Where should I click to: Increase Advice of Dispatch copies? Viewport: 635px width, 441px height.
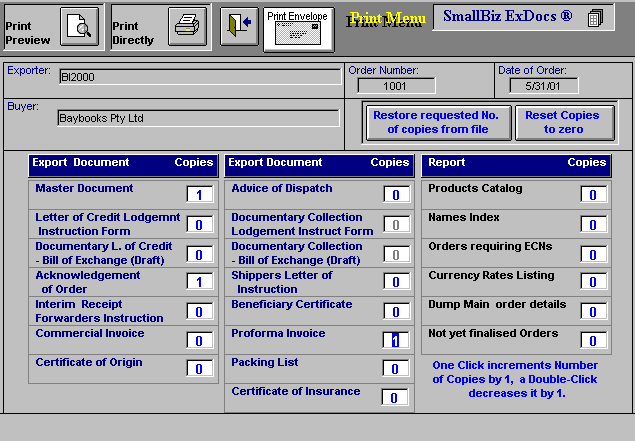395,195
